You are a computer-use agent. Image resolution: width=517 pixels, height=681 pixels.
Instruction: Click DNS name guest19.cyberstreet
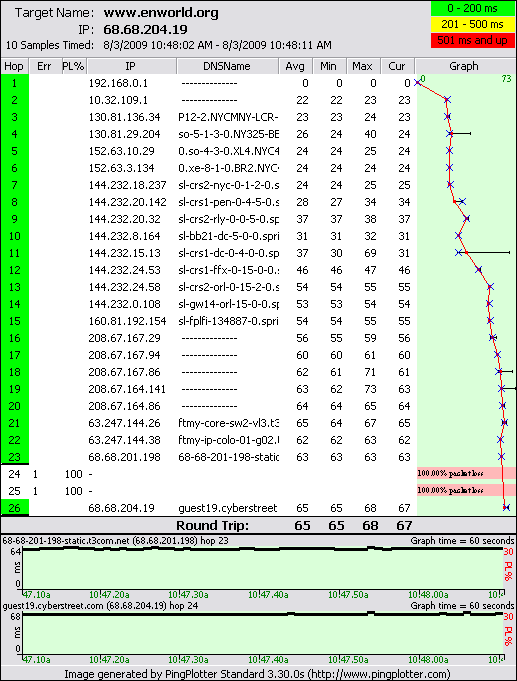point(228,508)
